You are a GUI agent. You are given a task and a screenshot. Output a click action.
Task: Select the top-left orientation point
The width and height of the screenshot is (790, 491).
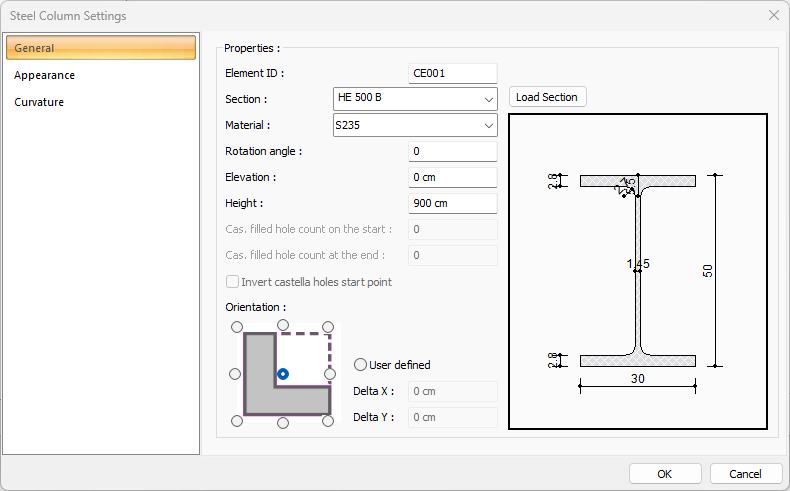(236, 326)
